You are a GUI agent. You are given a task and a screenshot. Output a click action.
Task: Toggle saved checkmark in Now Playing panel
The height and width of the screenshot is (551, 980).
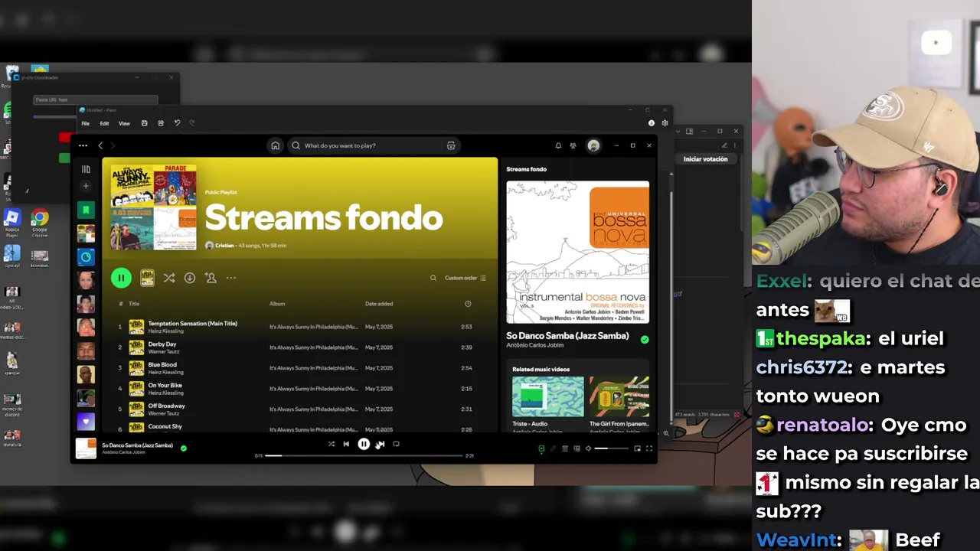645,340
